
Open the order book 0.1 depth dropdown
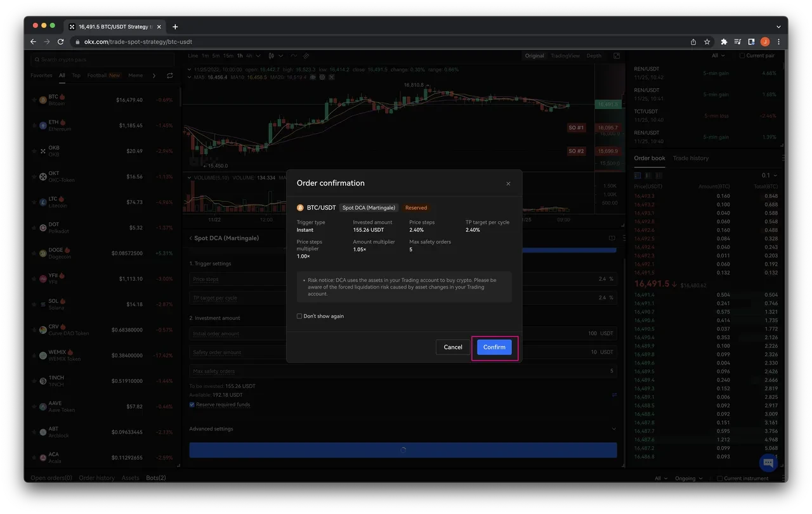pyautogui.click(x=769, y=176)
